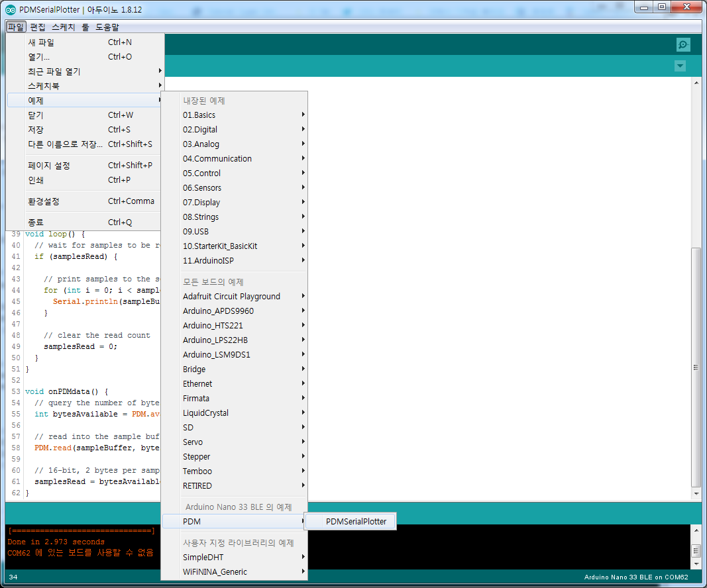Open the PDMSerialPlotter example

[351, 521]
